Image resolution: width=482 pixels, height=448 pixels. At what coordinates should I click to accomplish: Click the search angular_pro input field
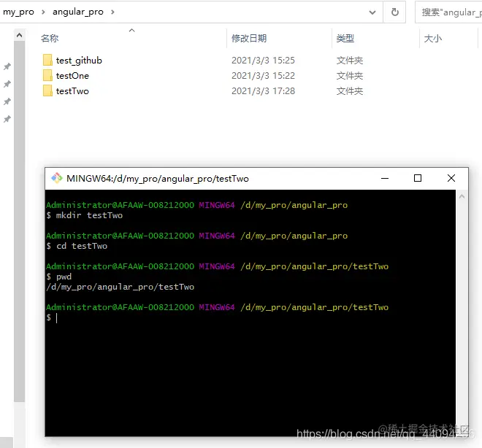(x=449, y=12)
